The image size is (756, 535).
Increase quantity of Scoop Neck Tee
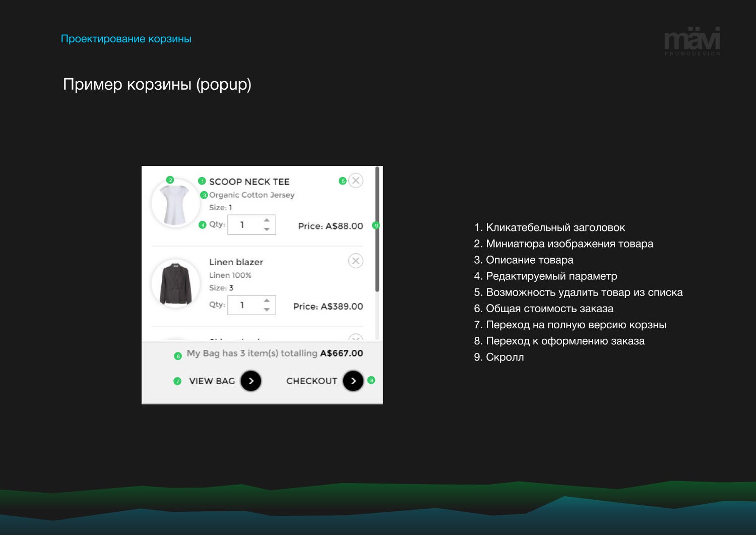point(267,220)
